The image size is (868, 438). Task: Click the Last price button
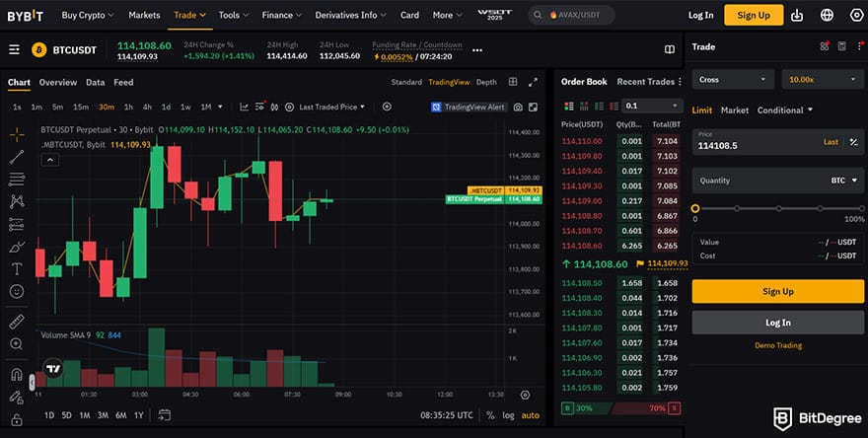click(831, 142)
